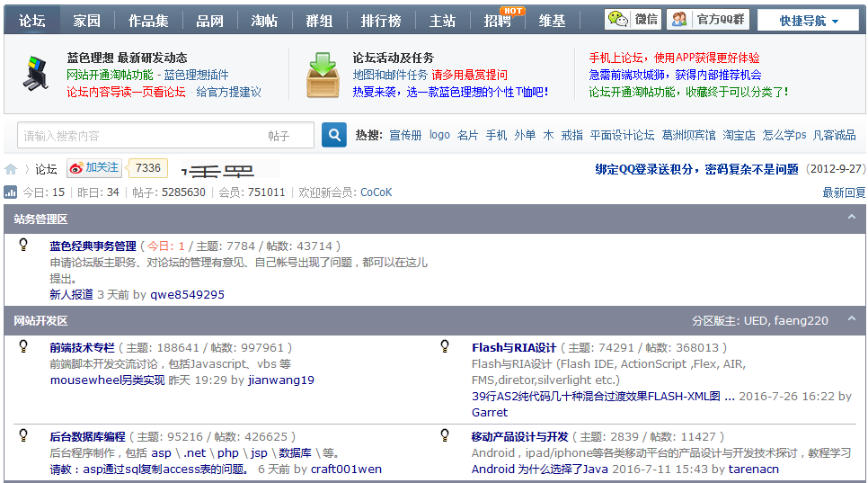The image size is (868, 483).
Task: Collapse the 站务管理区 section
Action: [852, 218]
